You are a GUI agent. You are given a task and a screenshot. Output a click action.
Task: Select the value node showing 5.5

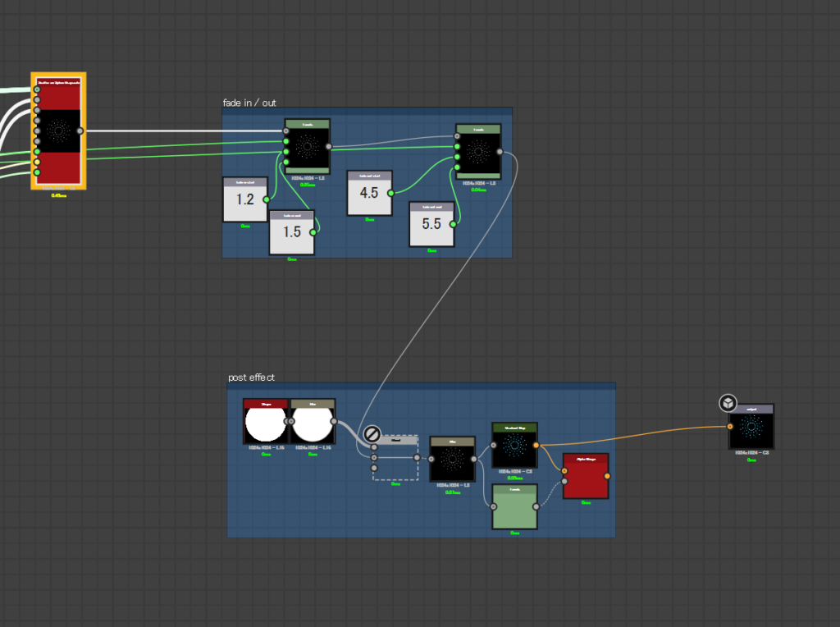click(x=431, y=224)
